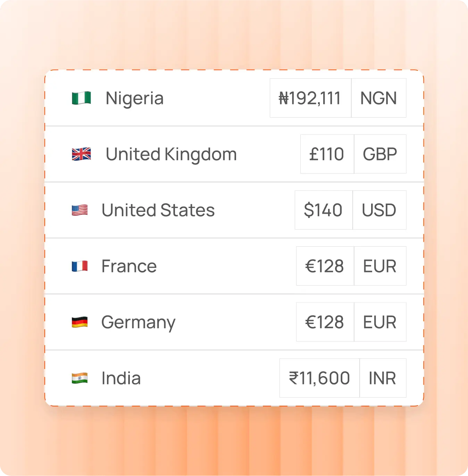Edit the ₹11,600 price field

[319, 378]
